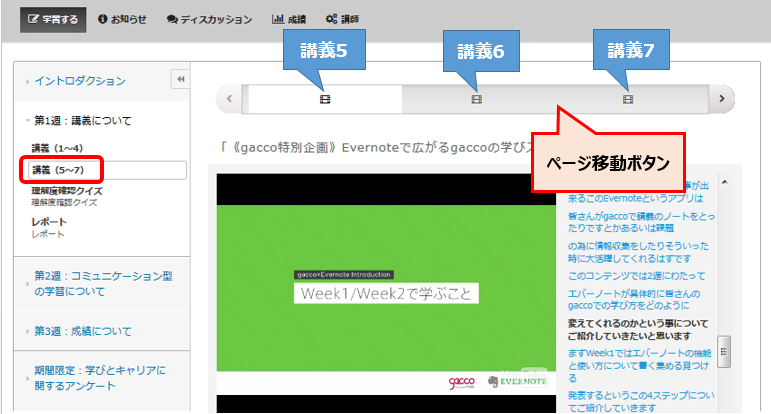Expand 第2週：コミュニケーション型の学習について
This screenshot has height=414, width=771.
tap(103, 284)
